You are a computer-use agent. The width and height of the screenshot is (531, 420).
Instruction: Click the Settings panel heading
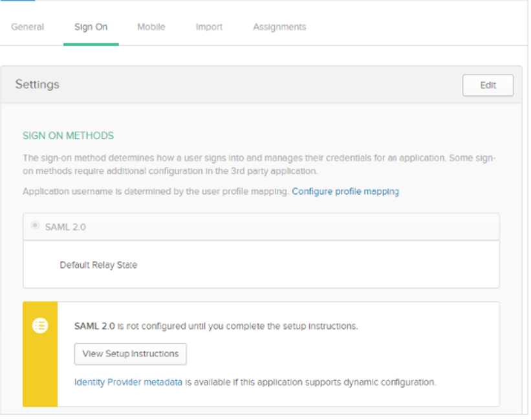pos(38,84)
